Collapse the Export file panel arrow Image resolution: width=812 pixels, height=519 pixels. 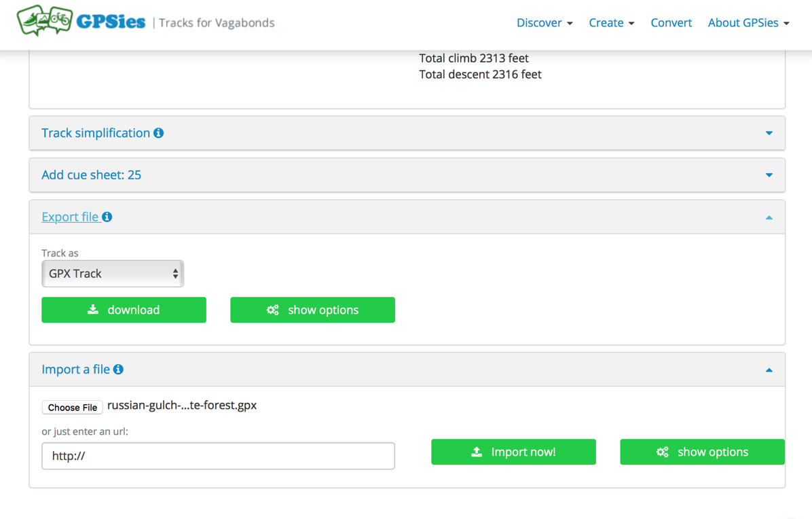tap(769, 217)
